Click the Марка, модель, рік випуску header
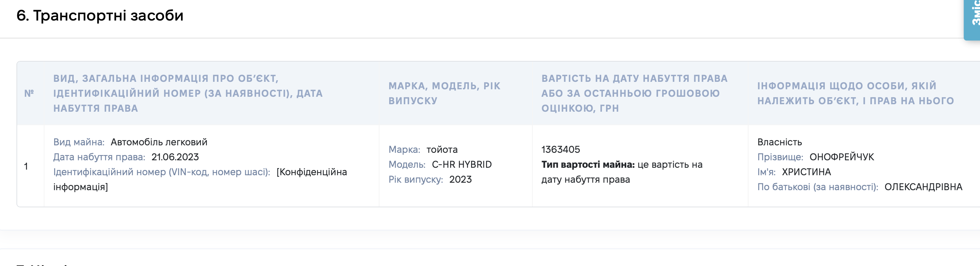The height and width of the screenshot is (266, 980). (444, 93)
